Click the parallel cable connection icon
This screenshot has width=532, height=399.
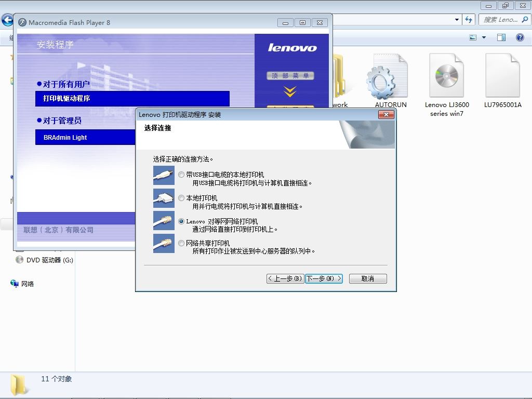click(164, 198)
